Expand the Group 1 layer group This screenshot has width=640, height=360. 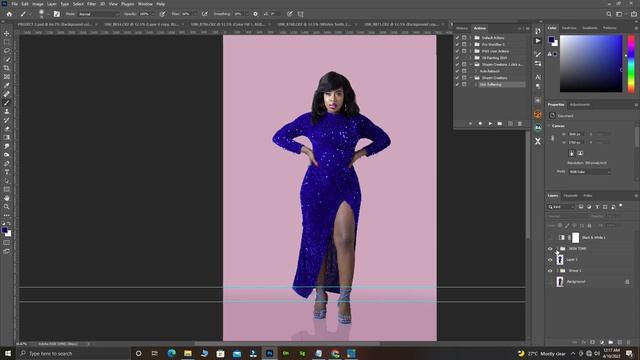tap(557, 271)
